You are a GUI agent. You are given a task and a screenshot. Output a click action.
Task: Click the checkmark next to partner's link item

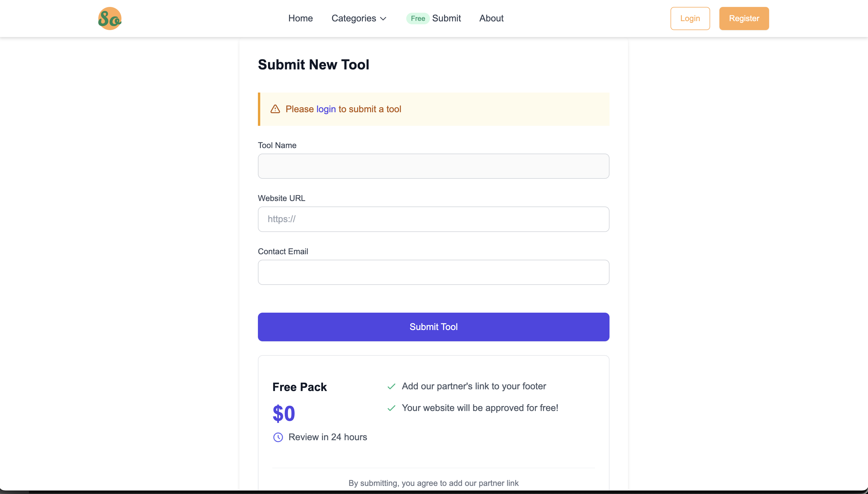point(391,386)
